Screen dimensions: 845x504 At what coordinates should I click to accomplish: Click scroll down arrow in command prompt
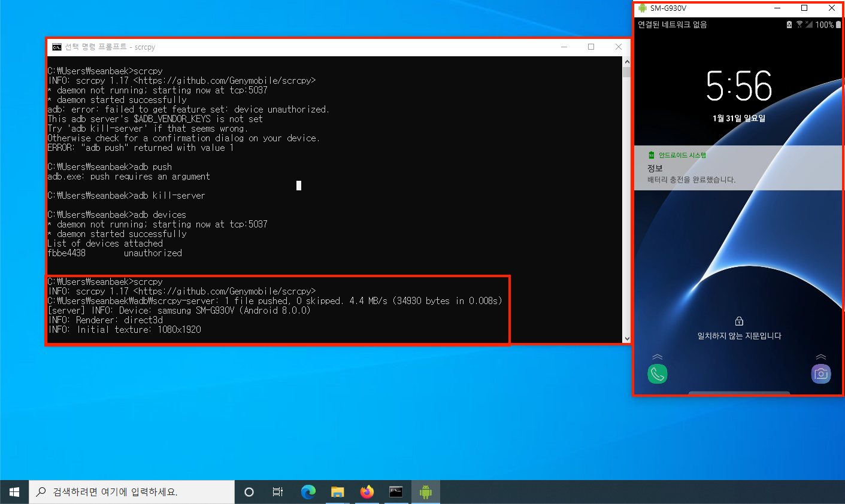tap(627, 338)
